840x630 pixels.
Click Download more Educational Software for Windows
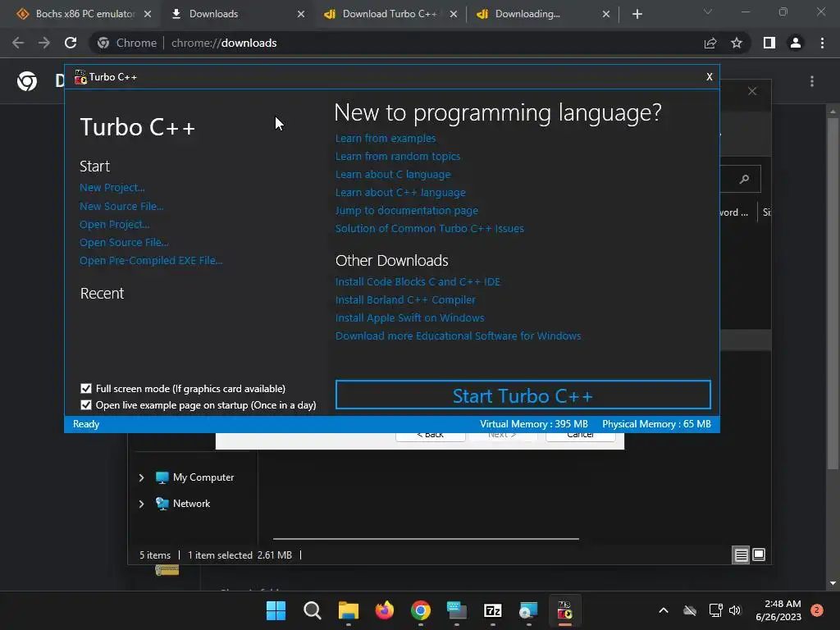point(458,336)
